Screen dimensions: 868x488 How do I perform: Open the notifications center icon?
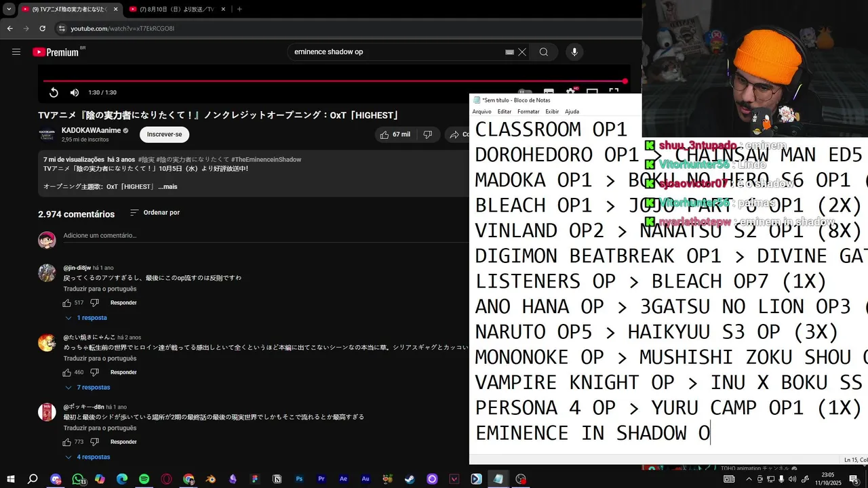854,479
